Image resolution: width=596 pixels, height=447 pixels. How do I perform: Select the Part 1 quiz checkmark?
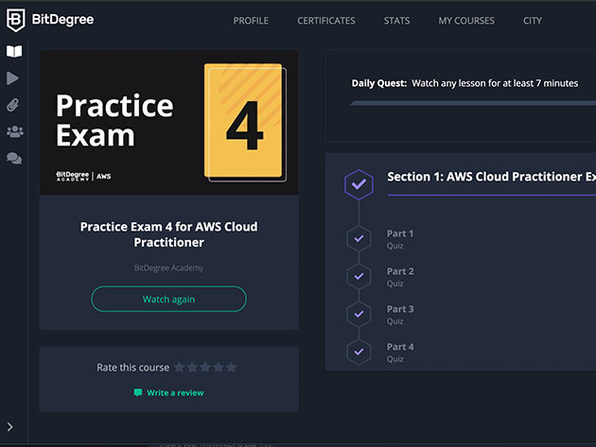pyautogui.click(x=359, y=239)
